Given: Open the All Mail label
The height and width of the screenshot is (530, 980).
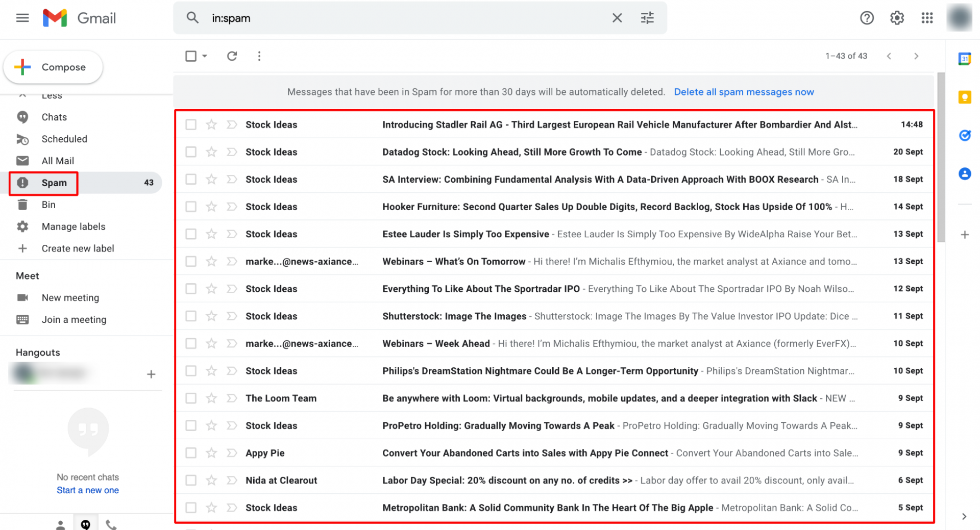Looking at the screenshot, I should point(58,161).
